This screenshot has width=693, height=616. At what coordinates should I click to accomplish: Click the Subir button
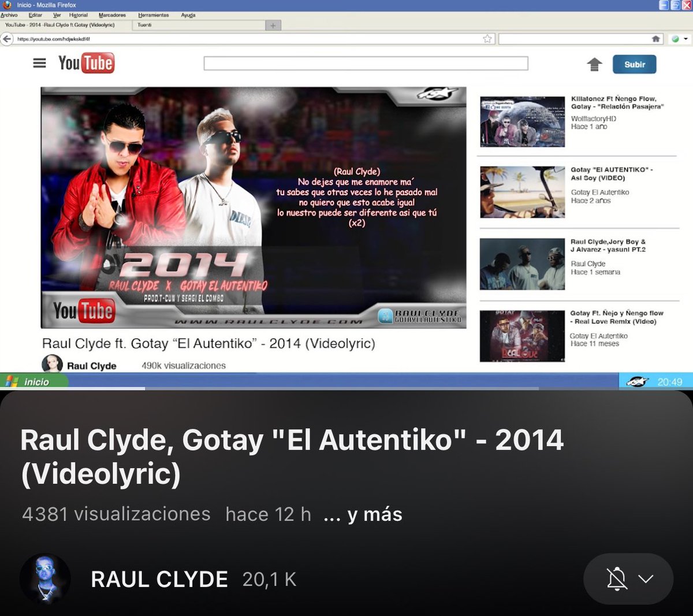(634, 64)
